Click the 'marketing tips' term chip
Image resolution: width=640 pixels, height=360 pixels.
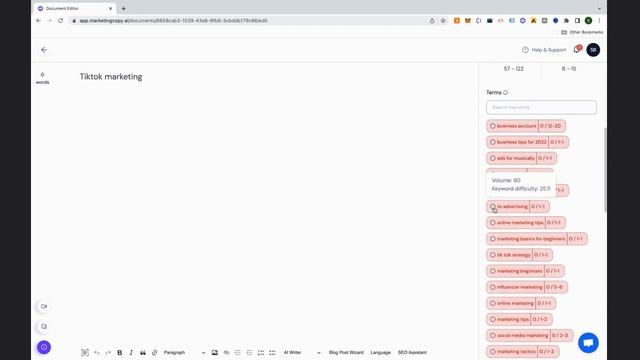(x=519, y=320)
